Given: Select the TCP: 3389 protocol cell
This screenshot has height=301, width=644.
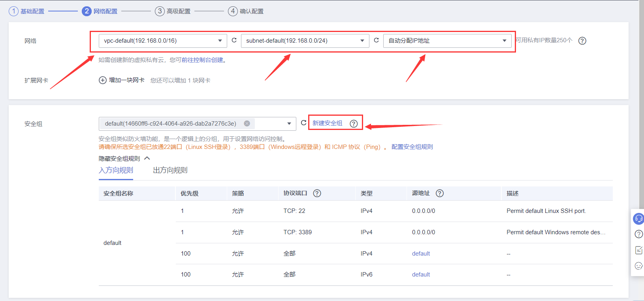Looking at the screenshot, I should point(298,232).
